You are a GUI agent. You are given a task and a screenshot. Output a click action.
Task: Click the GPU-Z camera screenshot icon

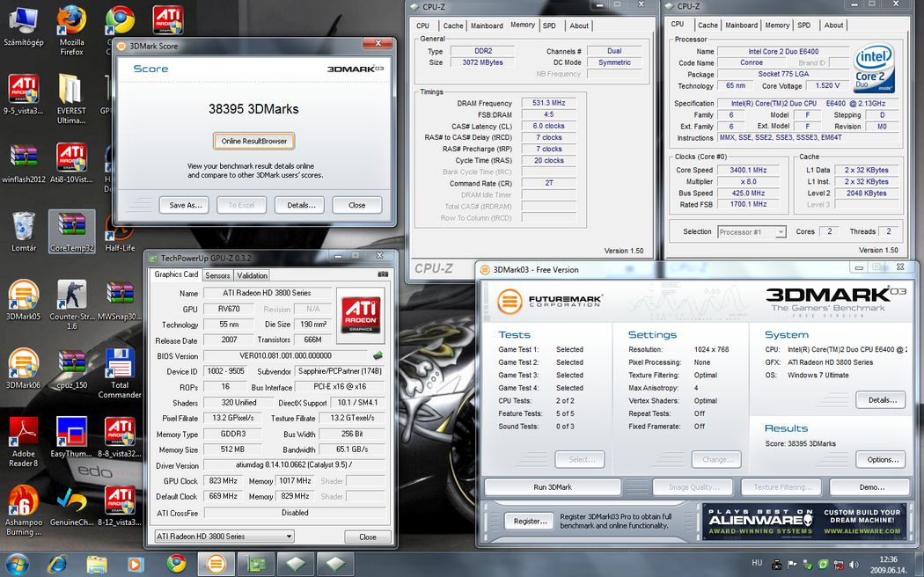click(x=383, y=274)
